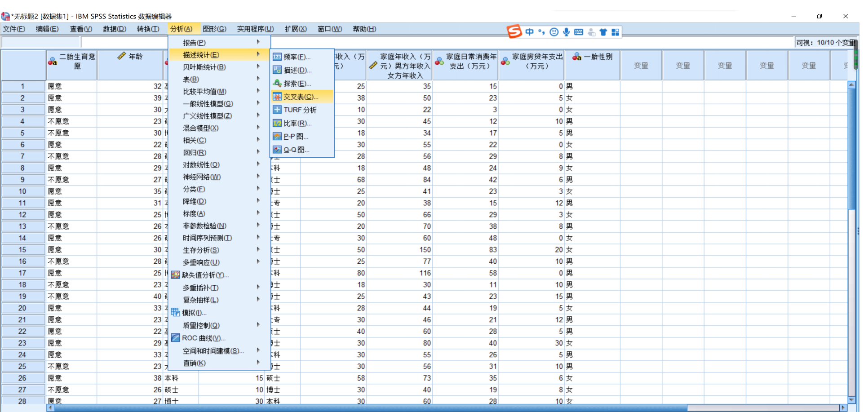Expand the 贝叶斯统计(B) submenu
Image resolution: width=868 pixels, height=412 pixels.
pyautogui.click(x=220, y=67)
